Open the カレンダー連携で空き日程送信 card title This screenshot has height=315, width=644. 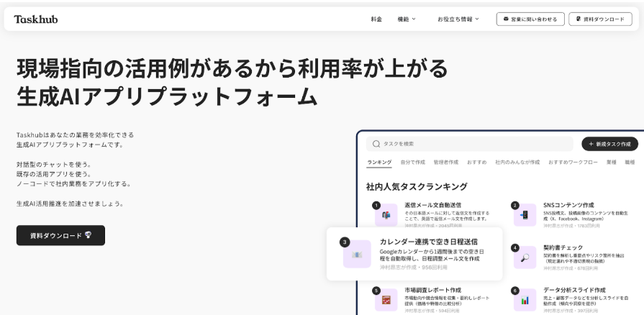pos(429,242)
